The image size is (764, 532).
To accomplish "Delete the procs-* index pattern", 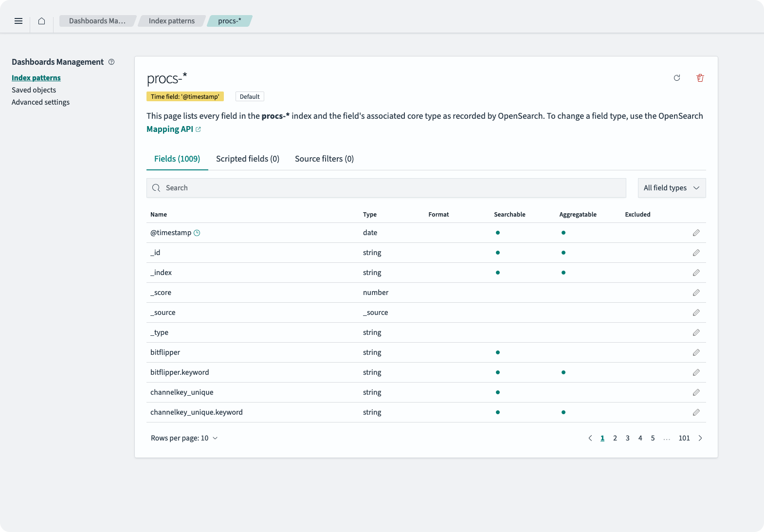I will [x=700, y=78].
